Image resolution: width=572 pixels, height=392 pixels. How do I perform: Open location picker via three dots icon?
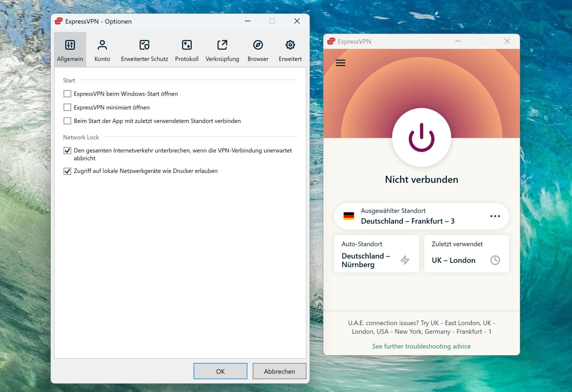tap(495, 216)
